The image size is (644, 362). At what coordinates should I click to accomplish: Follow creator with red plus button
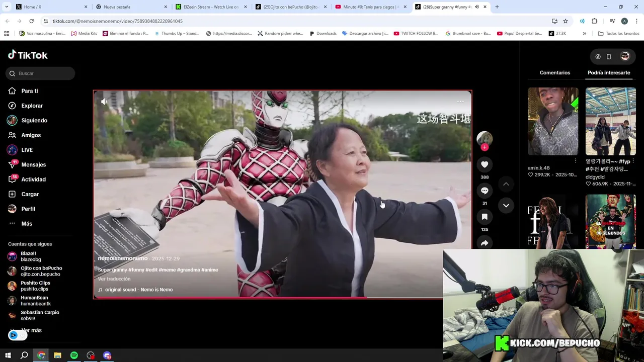click(x=485, y=147)
